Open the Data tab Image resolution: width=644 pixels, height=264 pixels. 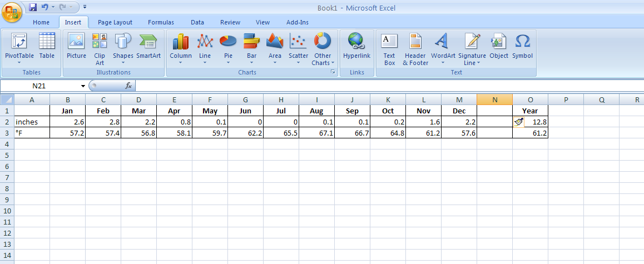(x=197, y=23)
